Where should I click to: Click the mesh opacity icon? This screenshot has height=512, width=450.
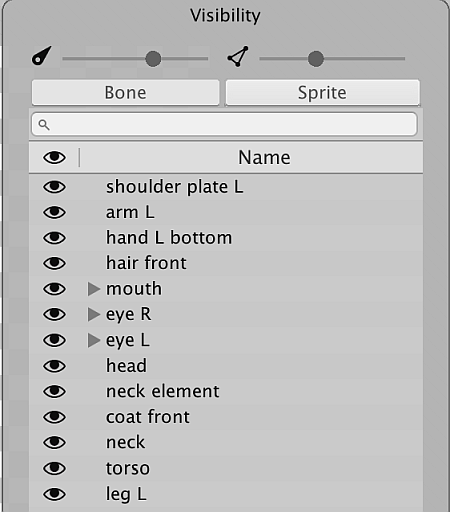coord(238,56)
